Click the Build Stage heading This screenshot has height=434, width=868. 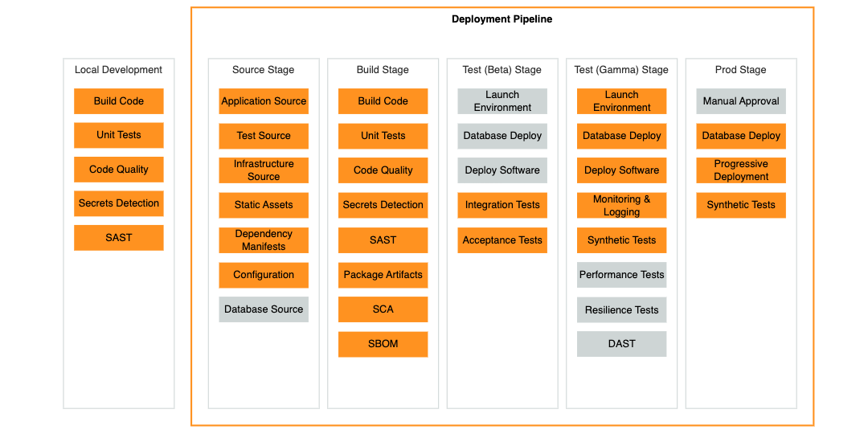pyautogui.click(x=383, y=70)
